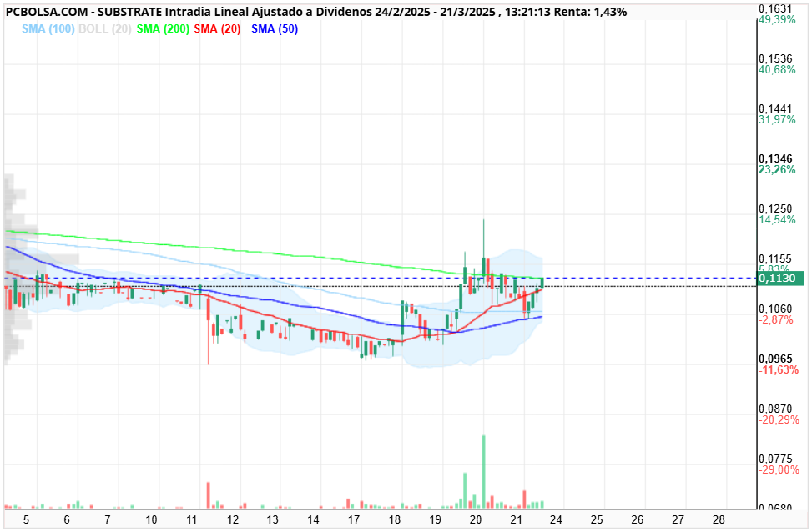Click the tallest green volume bar

coord(484,471)
